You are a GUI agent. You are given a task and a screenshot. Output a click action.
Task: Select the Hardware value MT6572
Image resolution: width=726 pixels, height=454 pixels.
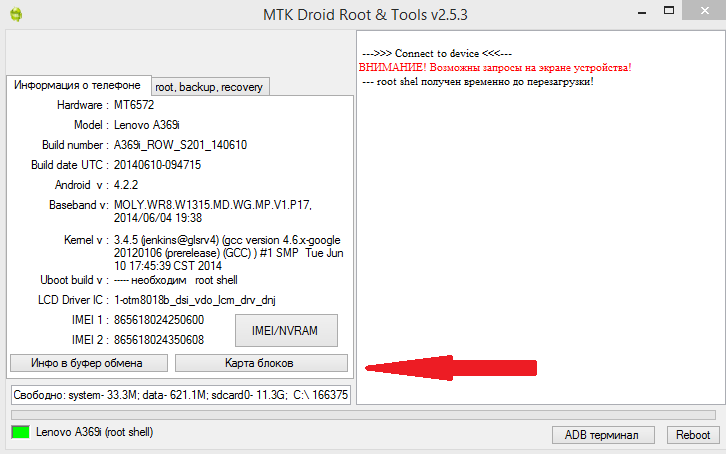coord(134,105)
